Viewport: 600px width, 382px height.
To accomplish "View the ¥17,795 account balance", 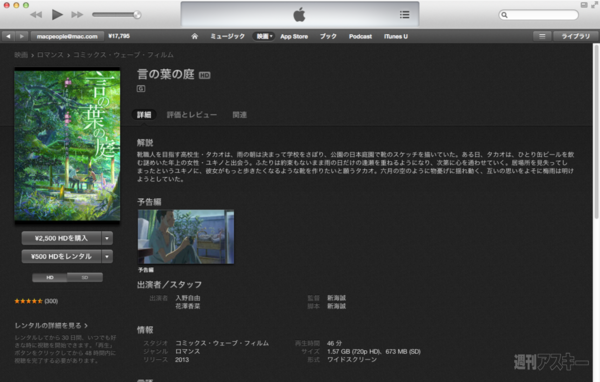I will [119, 36].
